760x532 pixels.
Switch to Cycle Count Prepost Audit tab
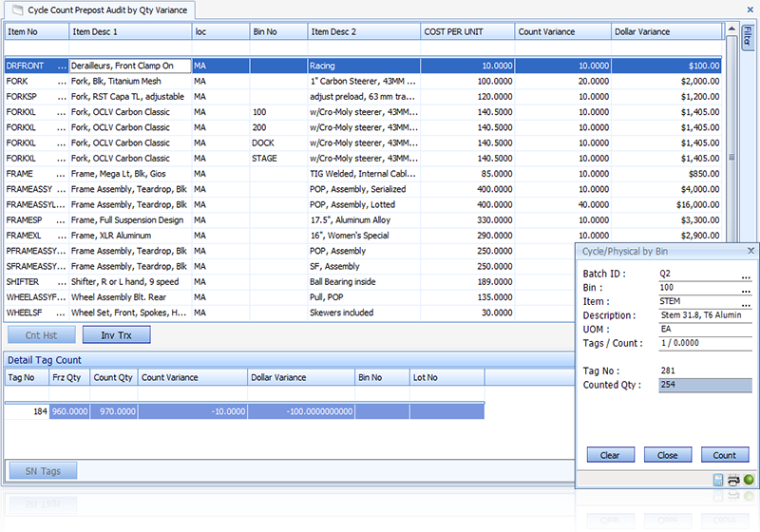[x=101, y=9]
